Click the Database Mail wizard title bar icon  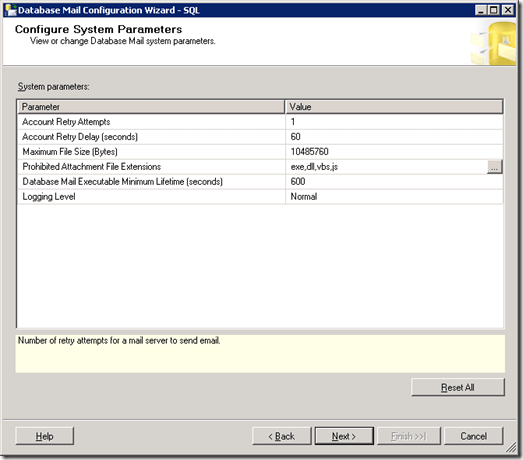tap(10, 10)
